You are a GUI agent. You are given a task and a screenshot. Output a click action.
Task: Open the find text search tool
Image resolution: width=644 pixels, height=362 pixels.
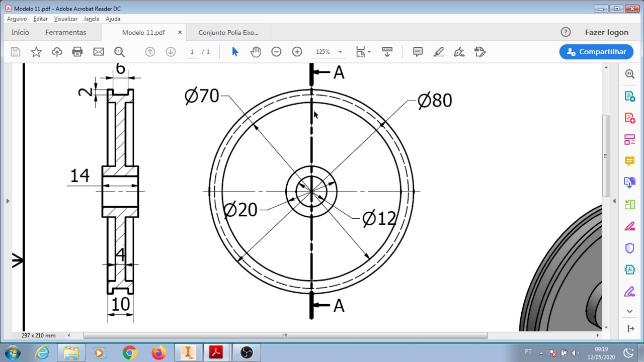[x=119, y=52]
